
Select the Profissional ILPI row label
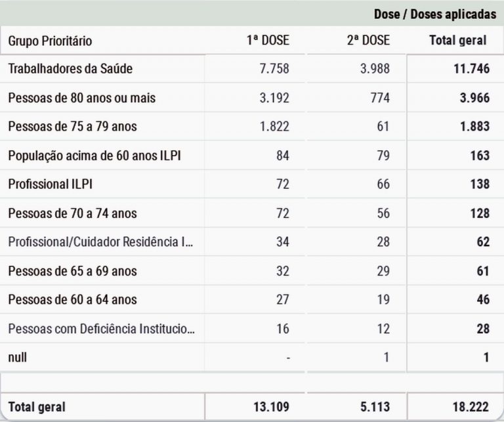[50, 184]
